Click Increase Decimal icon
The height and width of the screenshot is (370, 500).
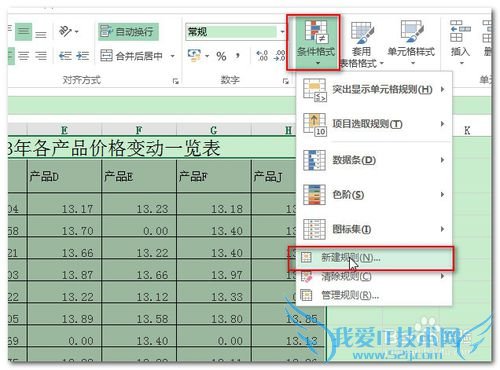click(262, 56)
